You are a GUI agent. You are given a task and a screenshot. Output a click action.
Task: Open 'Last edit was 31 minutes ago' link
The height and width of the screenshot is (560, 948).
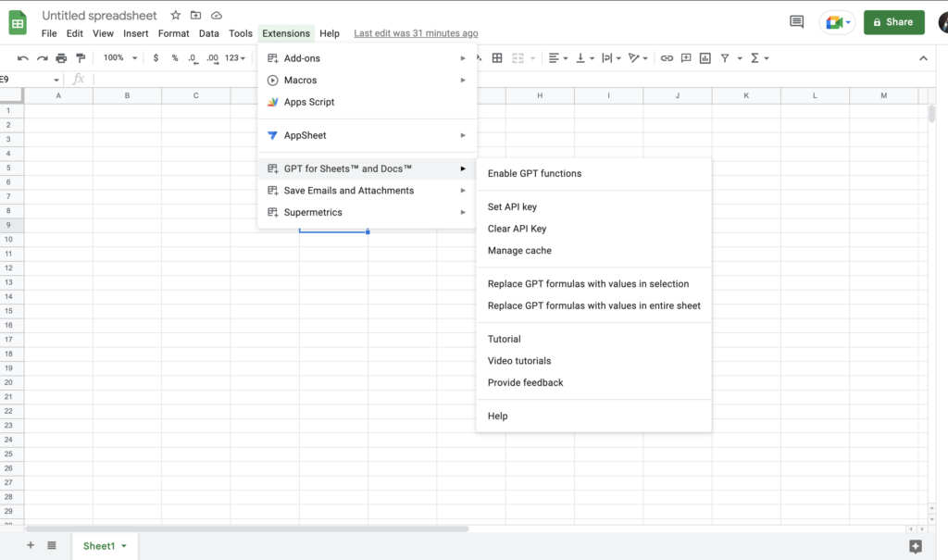click(416, 33)
